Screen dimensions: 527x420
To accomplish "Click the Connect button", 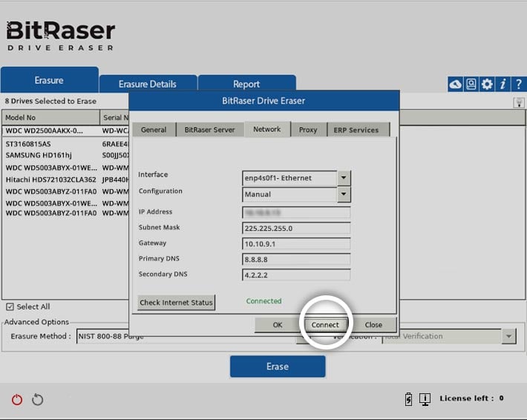I will click(325, 325).
